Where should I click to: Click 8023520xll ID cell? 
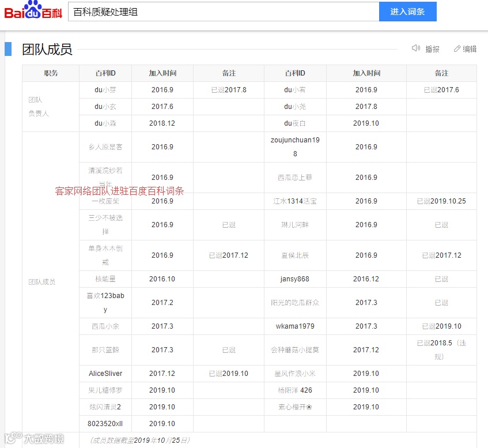click(x=105, y=424)
